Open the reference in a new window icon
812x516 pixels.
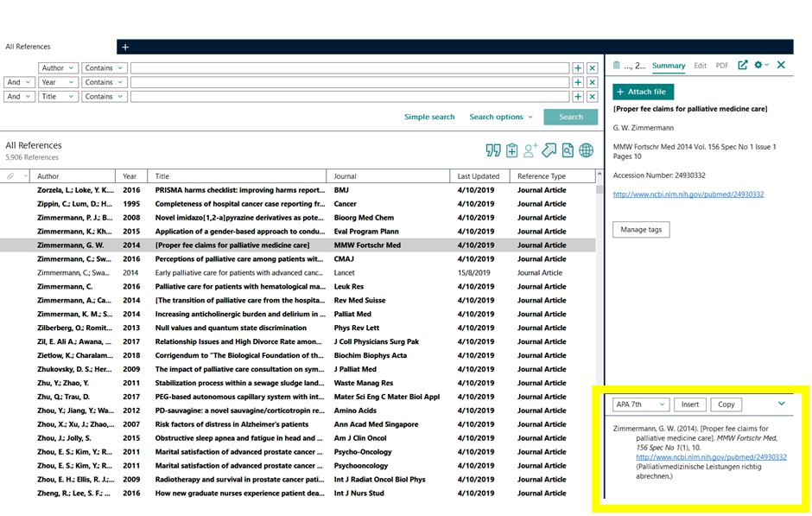click(x=742, y=65)
